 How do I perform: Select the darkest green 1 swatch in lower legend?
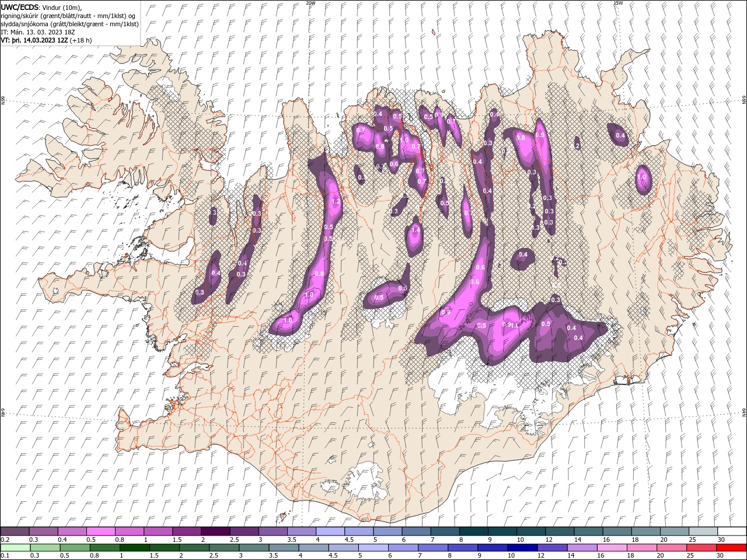click(134, 548)
